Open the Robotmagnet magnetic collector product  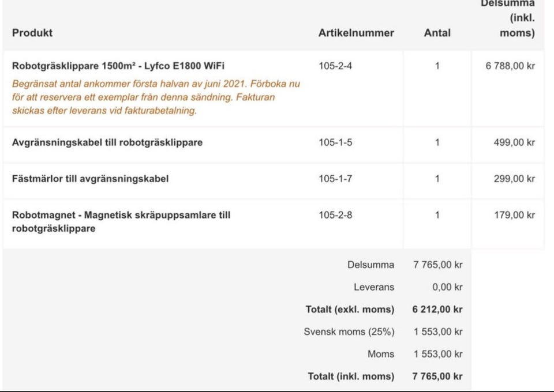(x=121, y=221)
